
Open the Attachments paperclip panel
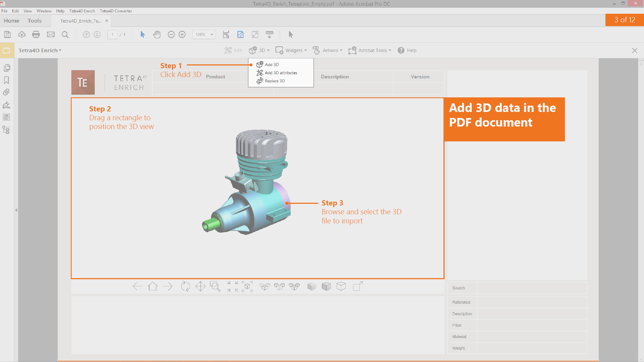6,92
